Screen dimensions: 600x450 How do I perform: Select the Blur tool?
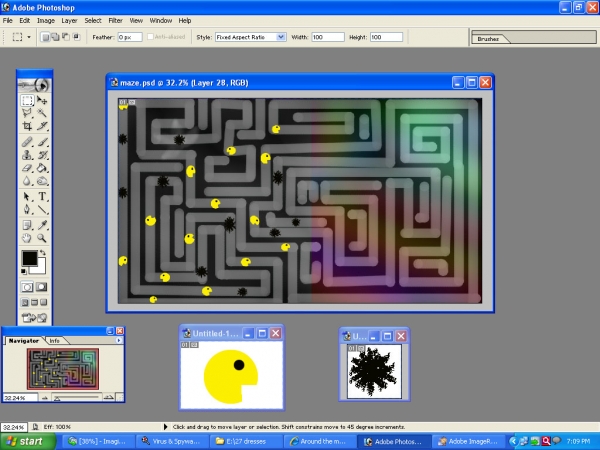pyautogui.click(x=27, y=180)
